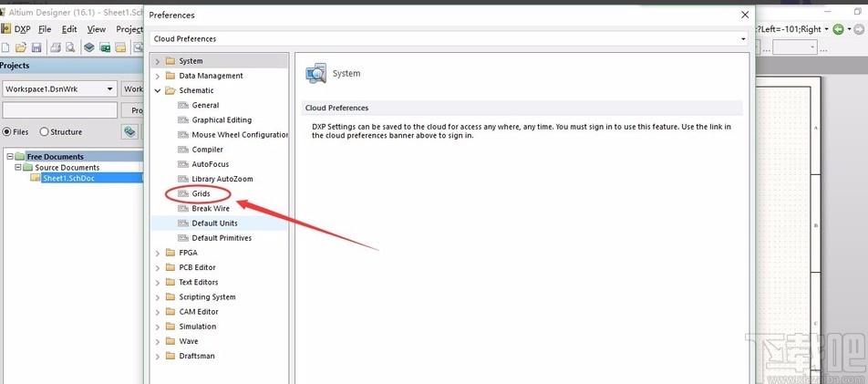
Task: Open the Project menu
Action: point(129,29)
